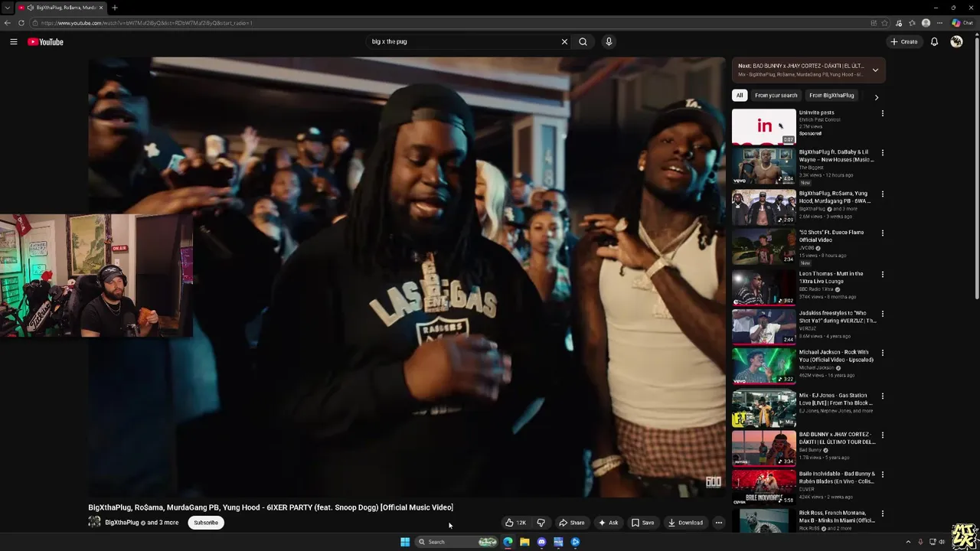
Task: Open the browser settings ellipsis menu
Action: pos(940,23)
